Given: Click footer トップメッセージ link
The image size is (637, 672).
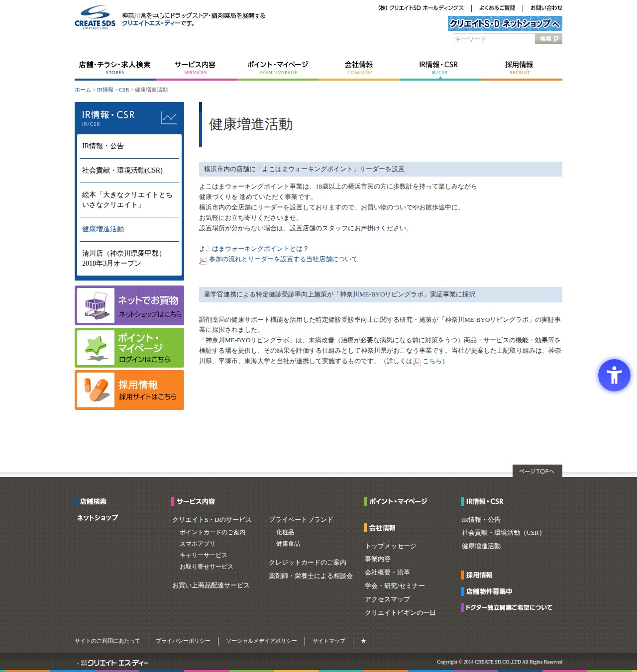Looking at the screenshot, I should [391, 546].
